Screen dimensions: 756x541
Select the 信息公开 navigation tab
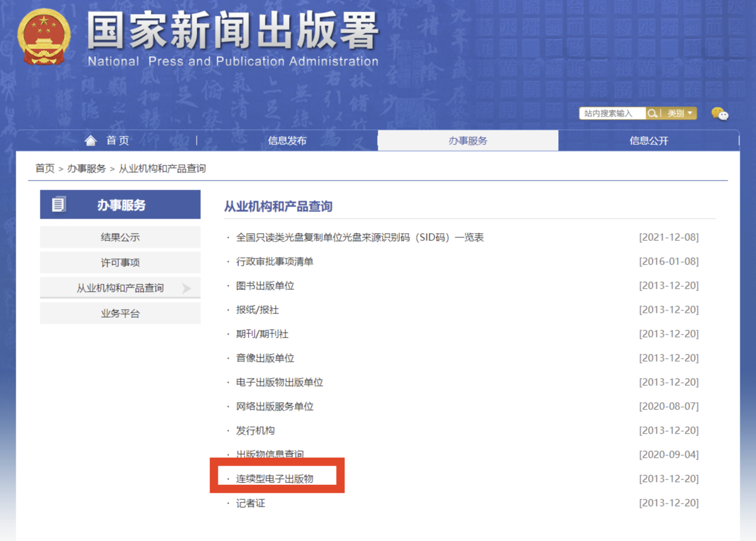(x=649, y=141)
